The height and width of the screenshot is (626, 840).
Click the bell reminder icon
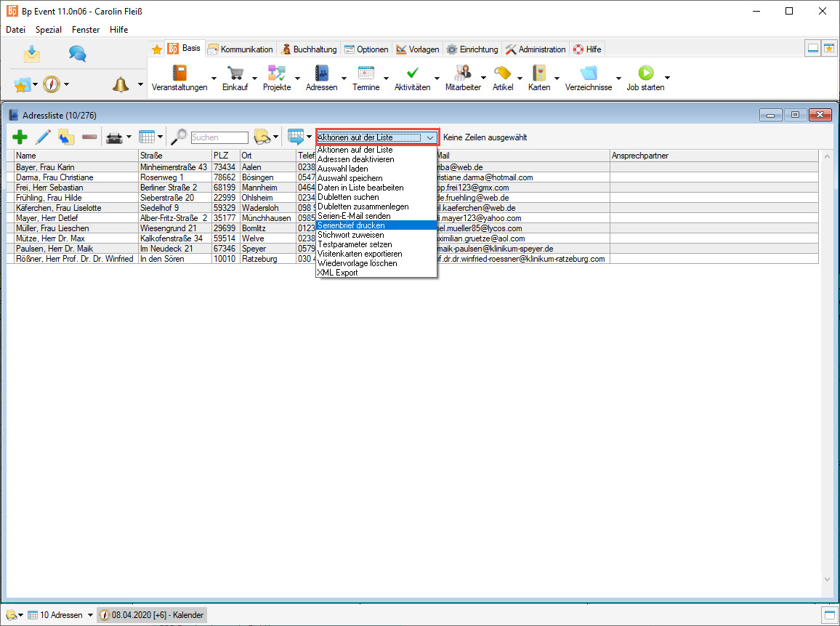pyautogui.click(x=120, y=84)
